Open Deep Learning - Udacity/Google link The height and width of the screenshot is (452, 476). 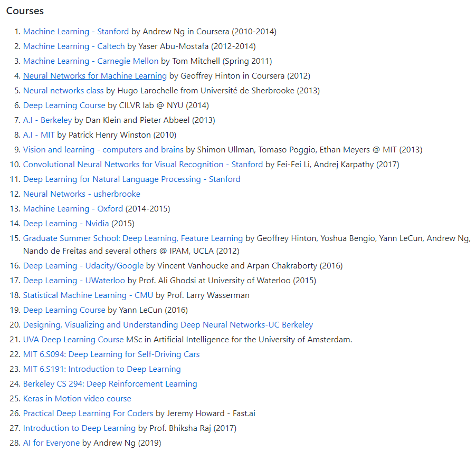[x=83, y=266]
